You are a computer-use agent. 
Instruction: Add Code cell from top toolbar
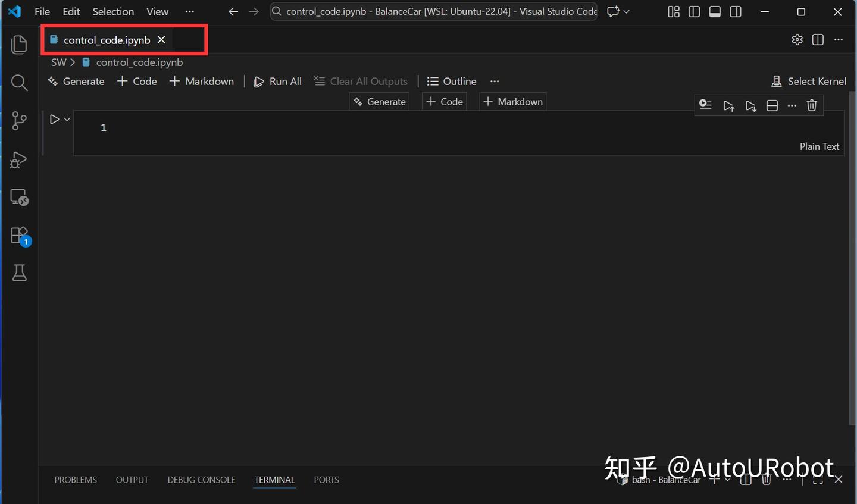point(137,82)
